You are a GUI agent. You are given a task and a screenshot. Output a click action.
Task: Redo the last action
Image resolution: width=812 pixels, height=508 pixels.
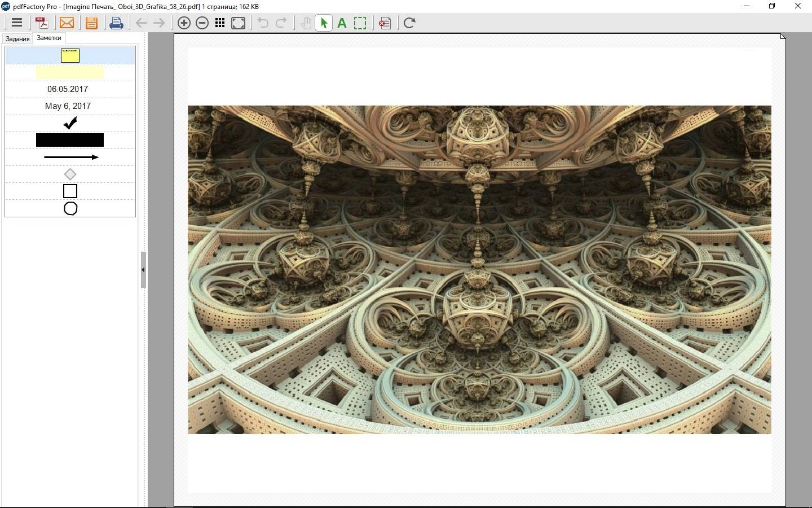pyautogui.click(x=281, y=23)
